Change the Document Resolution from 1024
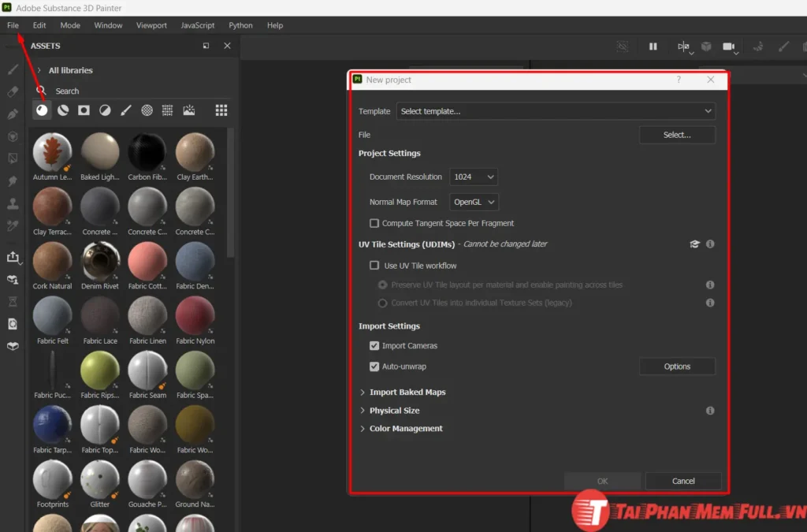Image resolution: width=807 pixels, height=532 pixels. coord(474,177)
